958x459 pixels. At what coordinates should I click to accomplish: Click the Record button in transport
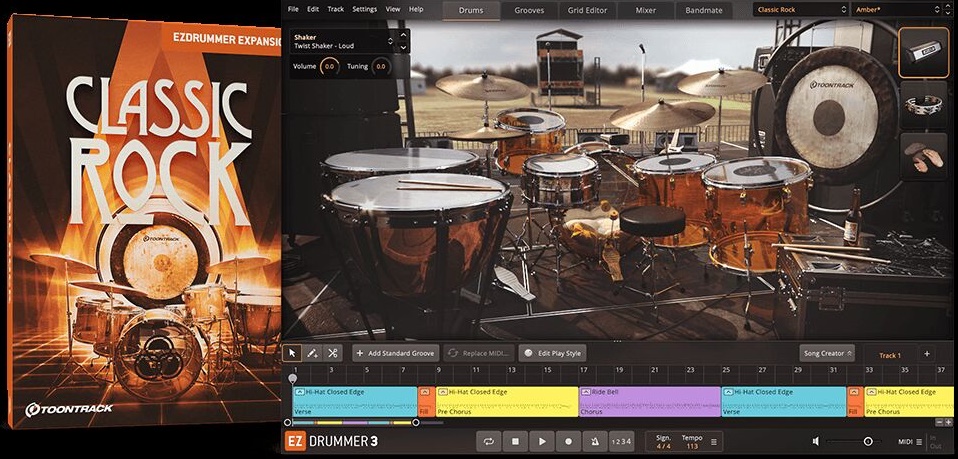[x=568, y=441]
